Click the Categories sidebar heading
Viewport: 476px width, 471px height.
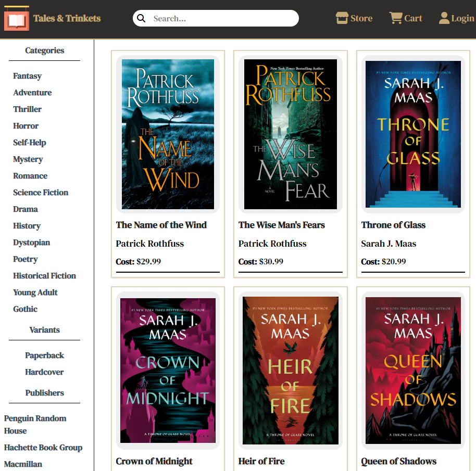pyautogui.click(x=45, y=50)
